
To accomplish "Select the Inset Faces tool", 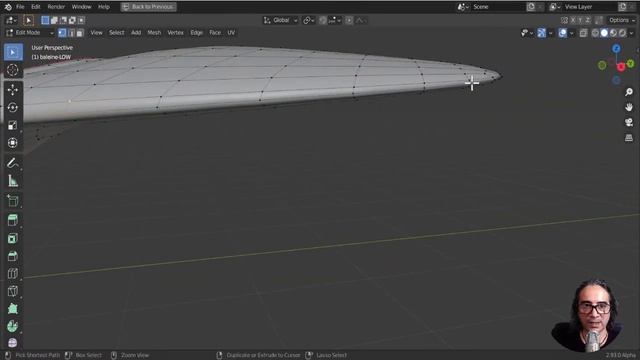I will click(13, 238).
